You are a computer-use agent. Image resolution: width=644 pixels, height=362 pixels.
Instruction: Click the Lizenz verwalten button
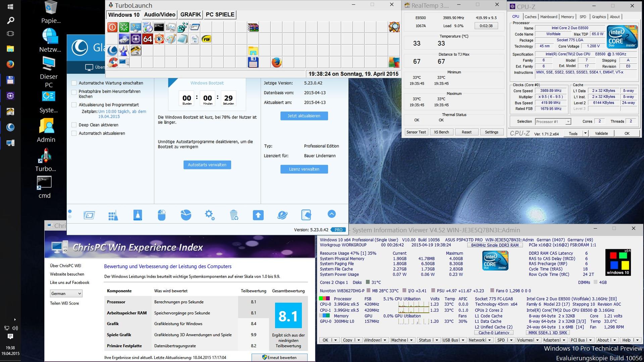click(304, 169)
